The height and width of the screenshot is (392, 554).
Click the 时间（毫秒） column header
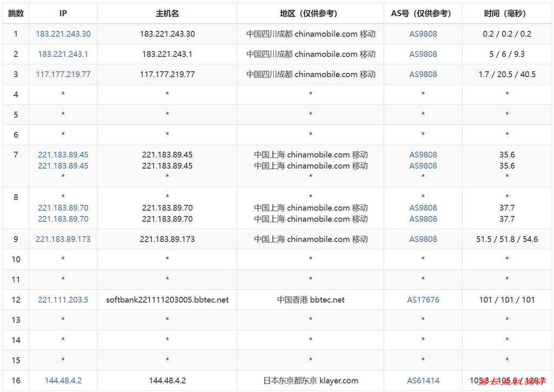click(507, 14)
